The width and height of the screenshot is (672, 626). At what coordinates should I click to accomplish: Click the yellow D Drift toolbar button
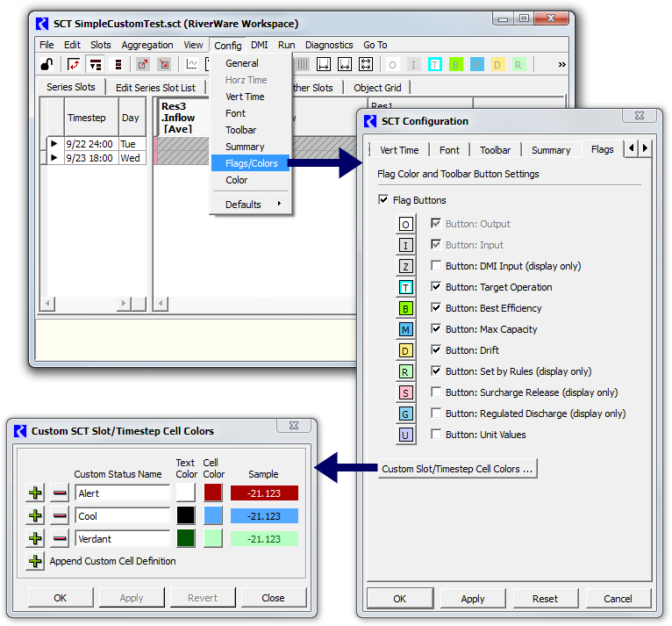tap(497, 65)
